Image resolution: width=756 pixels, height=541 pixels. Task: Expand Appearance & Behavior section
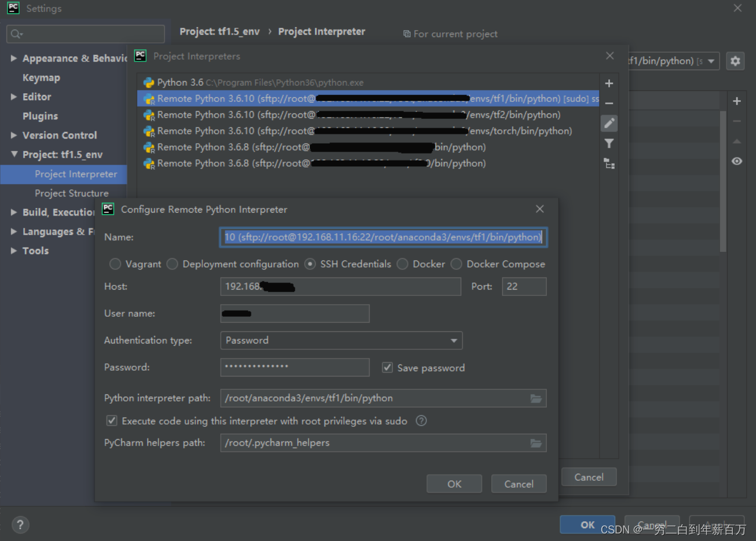pyautogui.click(x=14, y=59)
